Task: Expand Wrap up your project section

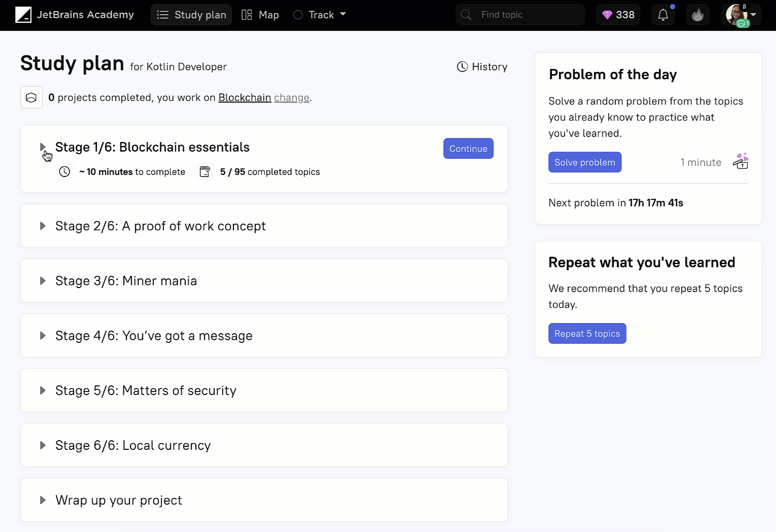Action: click(43, 500)
